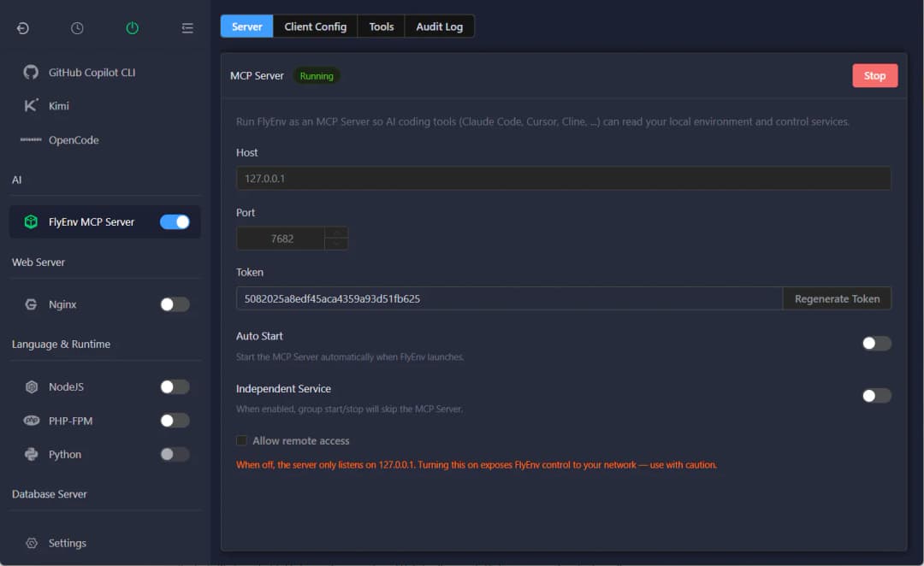Screen dimensions: 924x566
Task: Stop the MCP Server with Stop button
Action: (874, 75)
